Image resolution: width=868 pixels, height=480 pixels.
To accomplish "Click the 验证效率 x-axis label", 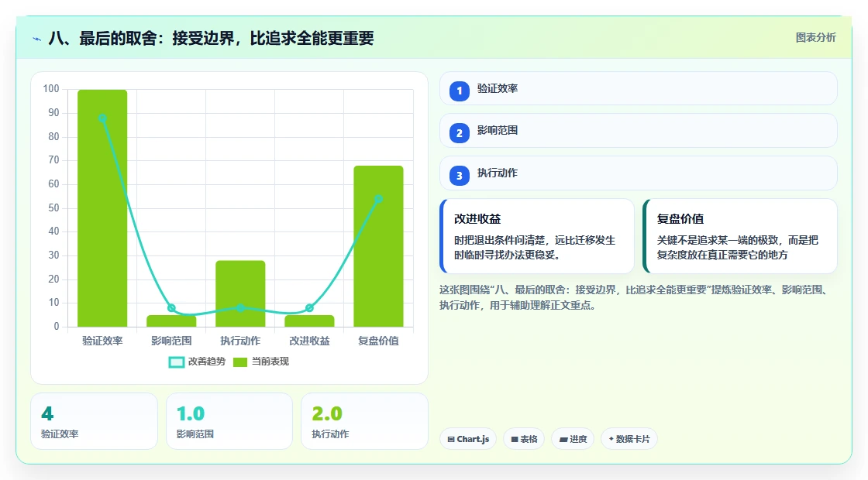I will pyautogui.click(x=102, y=341).
